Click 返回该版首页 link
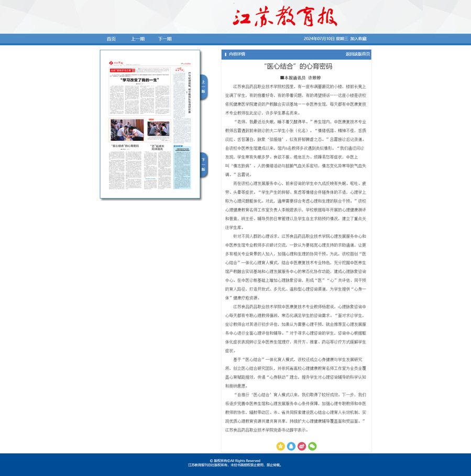This screenshot has height=476, width=471. point(357,54)
